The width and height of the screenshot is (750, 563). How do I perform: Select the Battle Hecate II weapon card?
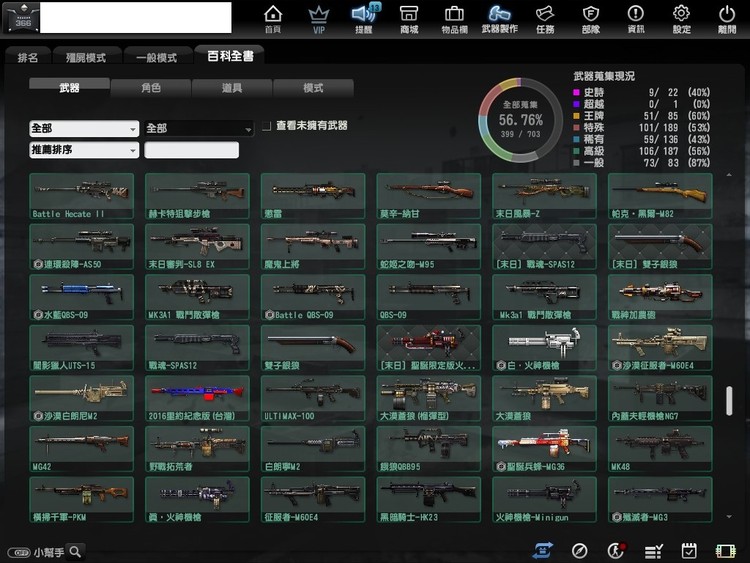81,196
